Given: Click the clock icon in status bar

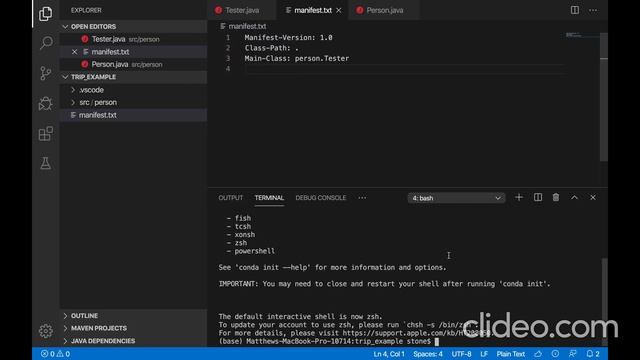Looking at the screenshot, I should pyautogui.click(x=555, y=354).
